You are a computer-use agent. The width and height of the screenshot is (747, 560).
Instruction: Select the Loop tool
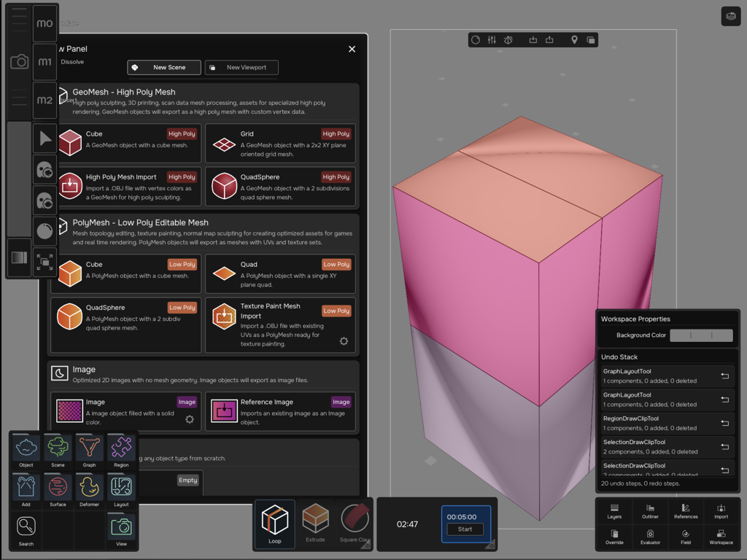[275, 523]
